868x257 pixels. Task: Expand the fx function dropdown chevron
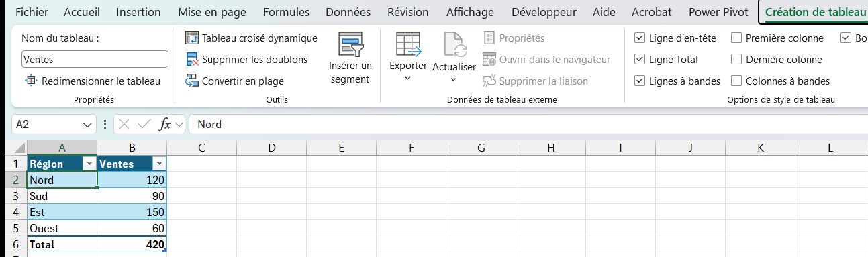point(179,125)
